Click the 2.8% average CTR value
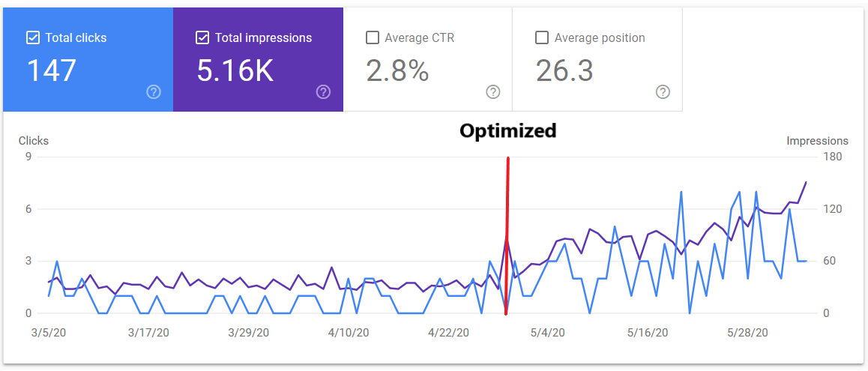868x371 pixels. [397, 70]
